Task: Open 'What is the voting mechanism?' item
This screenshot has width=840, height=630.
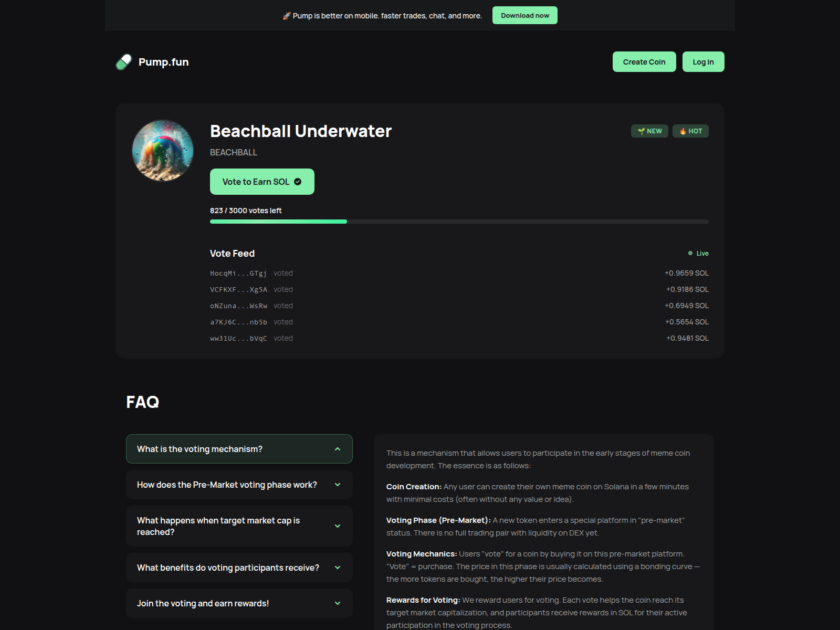Action: [x=239, y=449]
